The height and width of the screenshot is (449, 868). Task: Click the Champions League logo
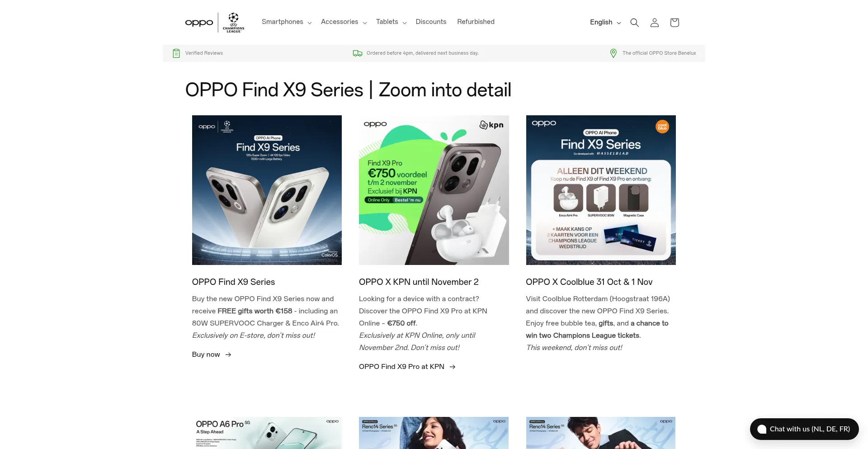pos(233,23)
